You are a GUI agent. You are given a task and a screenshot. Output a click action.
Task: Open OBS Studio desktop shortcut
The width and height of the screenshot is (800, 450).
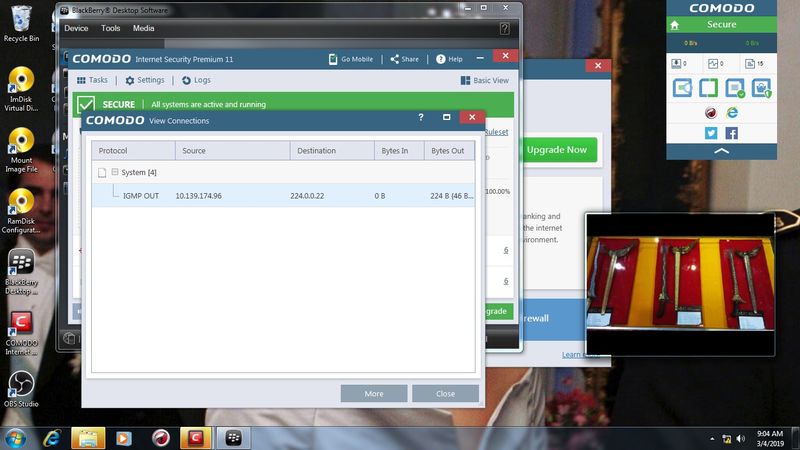[21, 389]
